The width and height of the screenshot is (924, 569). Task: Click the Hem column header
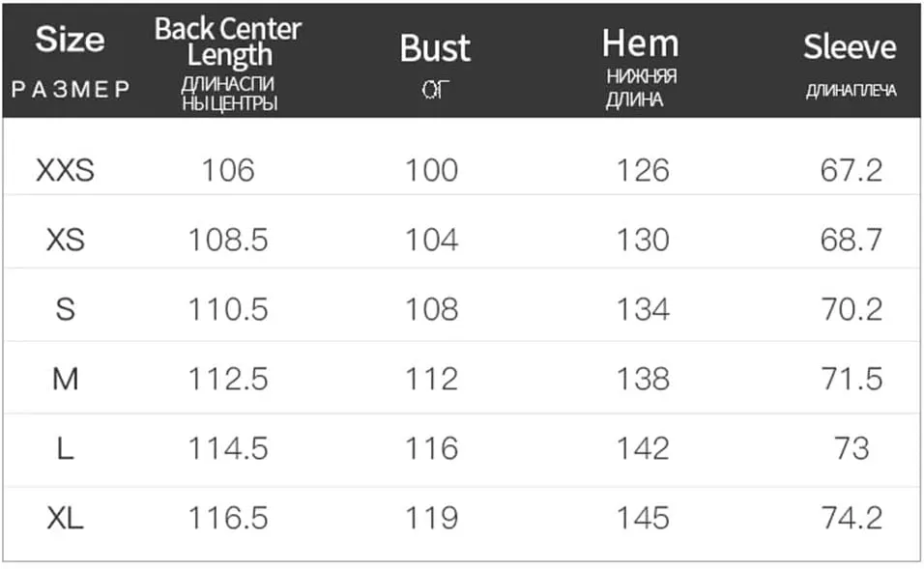(x=641, y=44)
